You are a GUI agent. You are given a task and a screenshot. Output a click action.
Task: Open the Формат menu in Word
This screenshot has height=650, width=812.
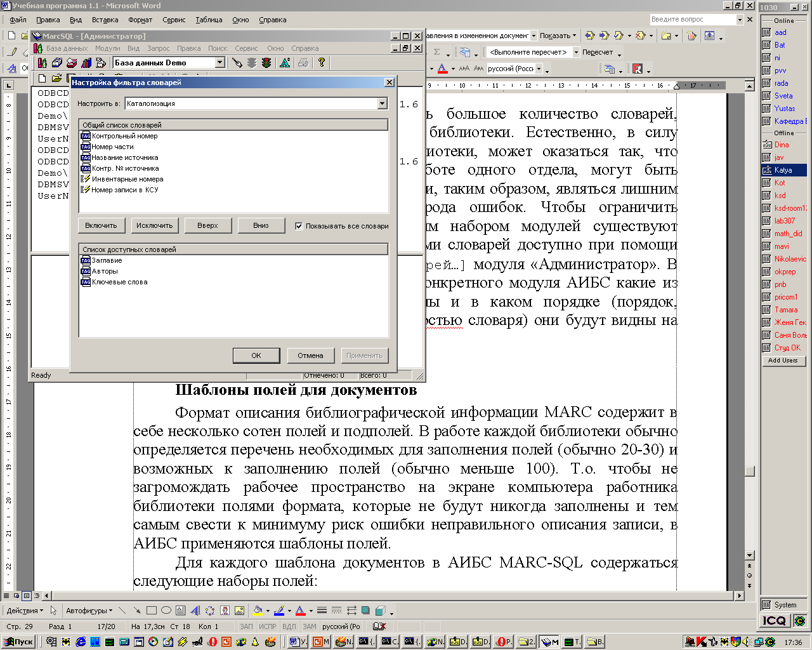pos(140,20)
